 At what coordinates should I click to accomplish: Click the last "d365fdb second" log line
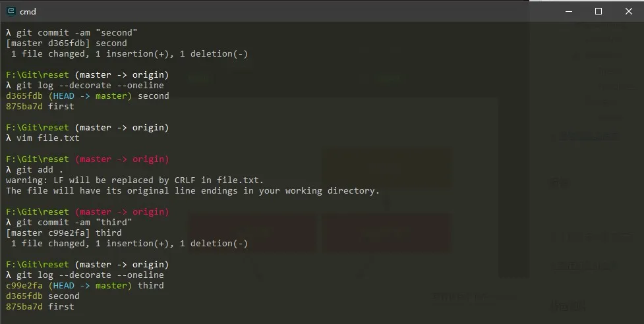[x=42, y=296]
